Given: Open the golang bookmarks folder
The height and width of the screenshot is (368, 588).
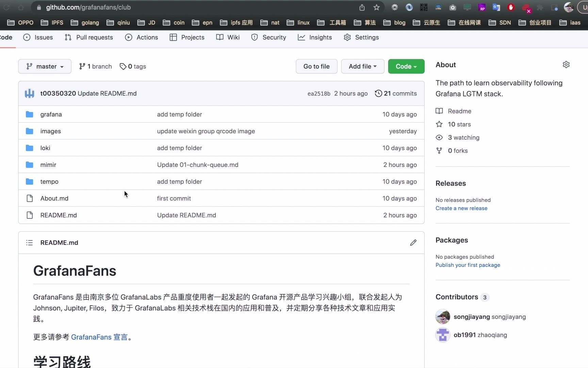Looking at the screenshot, I should click(85, 22).
